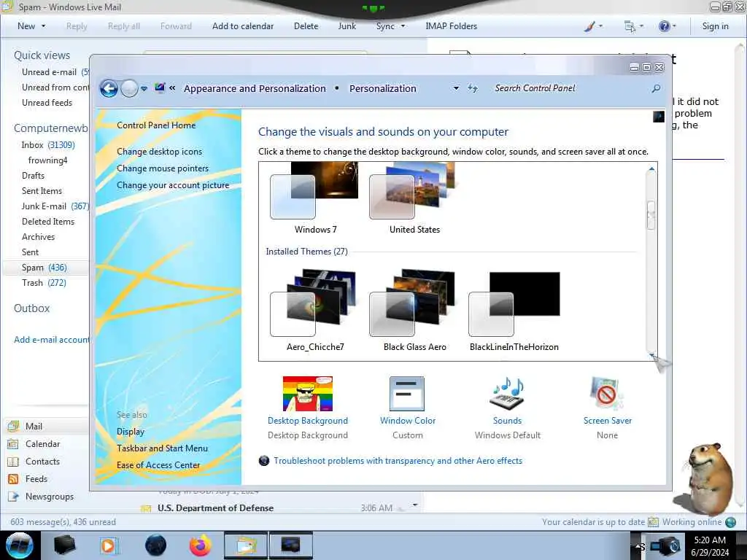Image resolution: width=747 pixels, height=560 pixels.
Task: Open media player icon in taskbar
Action: (109, 545)
